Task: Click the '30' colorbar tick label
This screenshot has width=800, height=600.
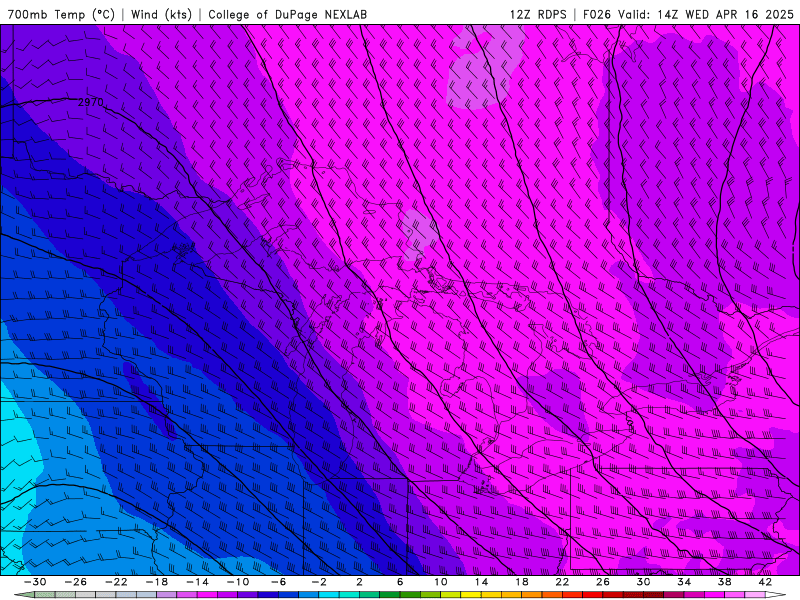Action: [643, 582]
